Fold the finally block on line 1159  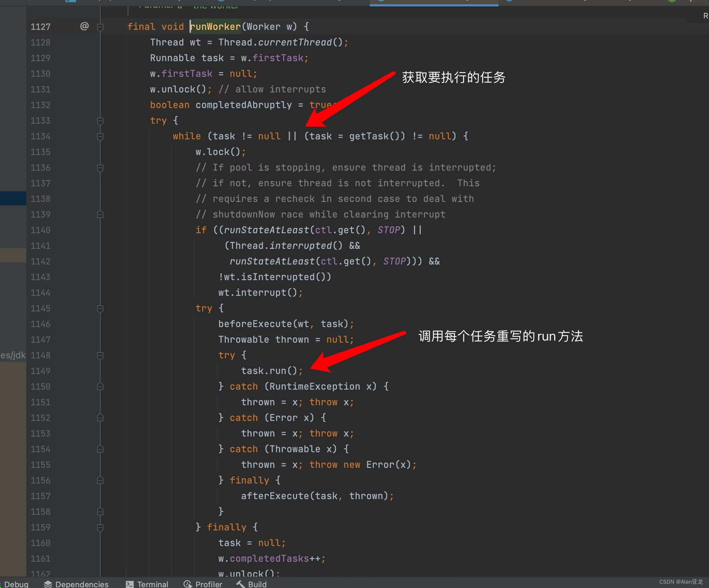(x=100, y=528)
